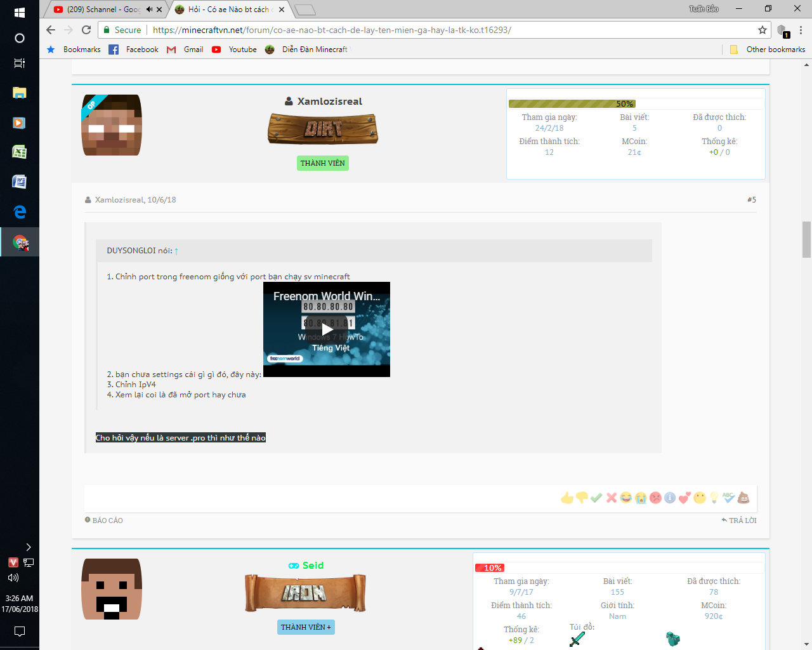
Task: Open the quoted DUYSONGLOI post arrow link
Action: click(x=176, y=251)
